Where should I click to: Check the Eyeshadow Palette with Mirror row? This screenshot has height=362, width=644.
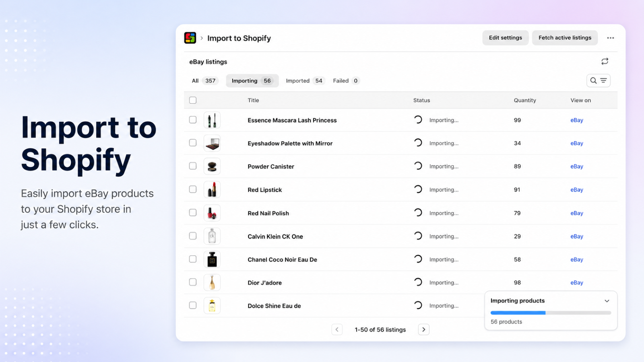pos(193,143)
